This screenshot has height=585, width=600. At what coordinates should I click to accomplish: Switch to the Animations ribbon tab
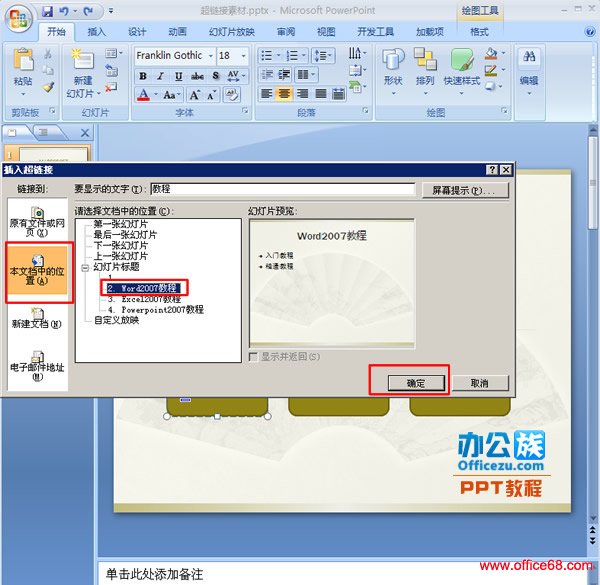click(178, 32)
